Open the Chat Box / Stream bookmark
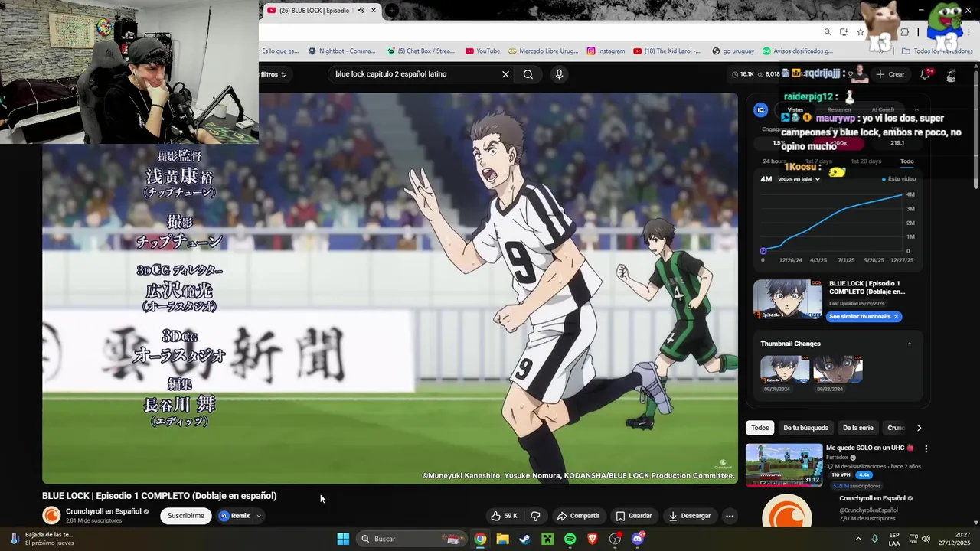The height and width of the screenshot is (551, 980). tap(421, 51)
